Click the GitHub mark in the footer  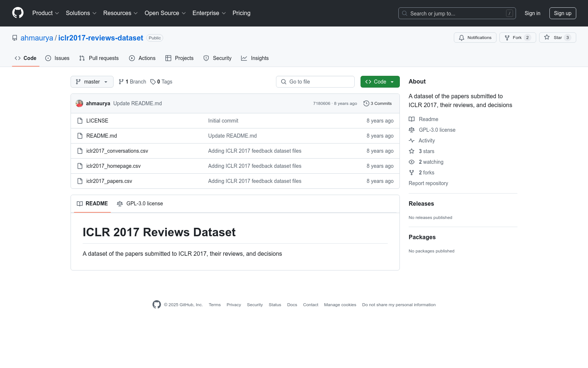pos(157,305)
